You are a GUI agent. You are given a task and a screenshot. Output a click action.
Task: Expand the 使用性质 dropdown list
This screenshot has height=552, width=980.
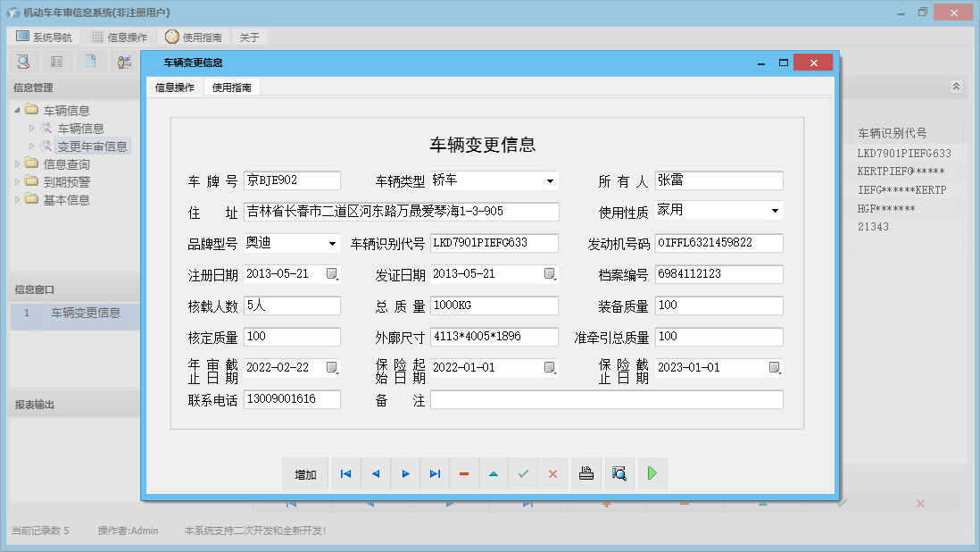click(775, 211)
